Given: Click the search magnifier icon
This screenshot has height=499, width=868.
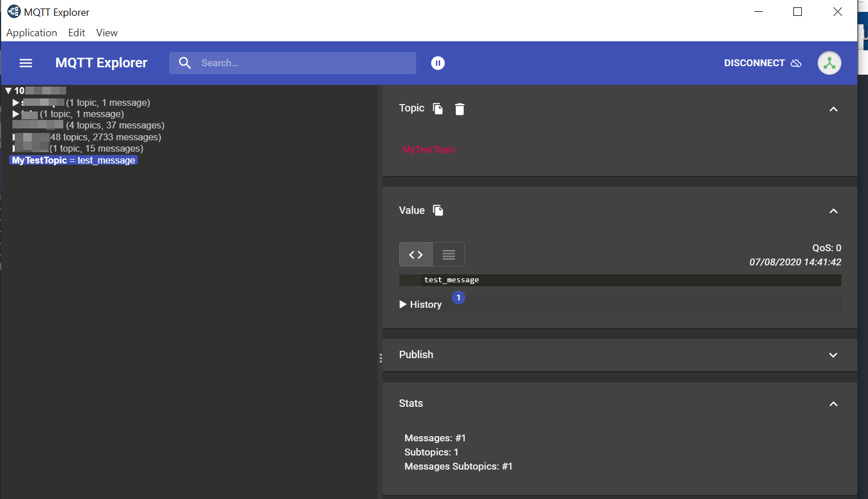Looking at the screenshot, I should (x=185, y=63).
